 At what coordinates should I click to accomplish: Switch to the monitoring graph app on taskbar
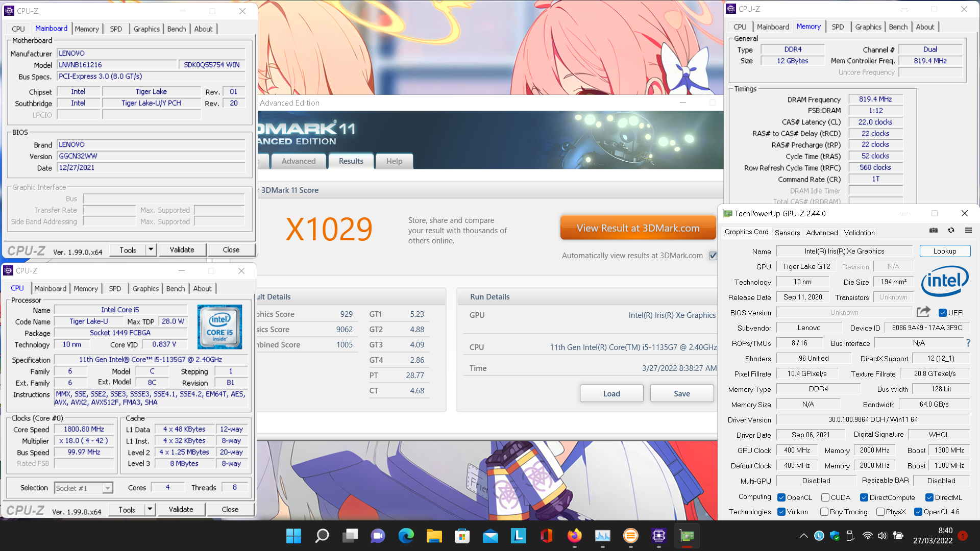(603, 536)
